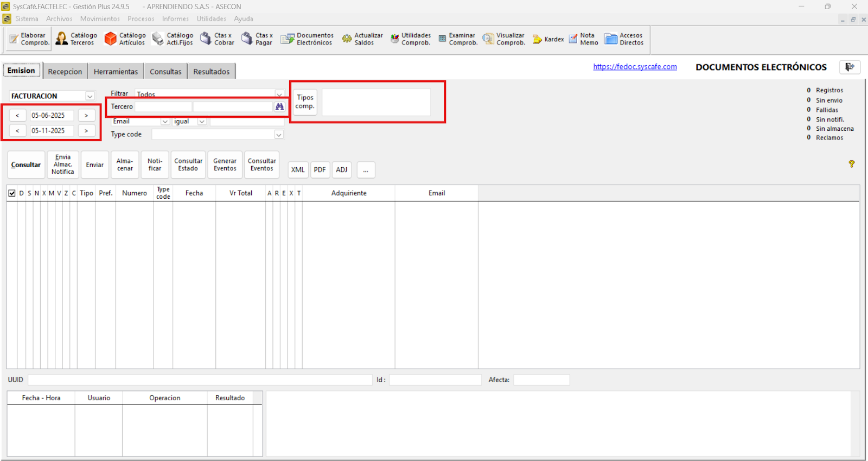Click inside the UUID text field
The height and width of the screenshot is (461, 868).
200,380
